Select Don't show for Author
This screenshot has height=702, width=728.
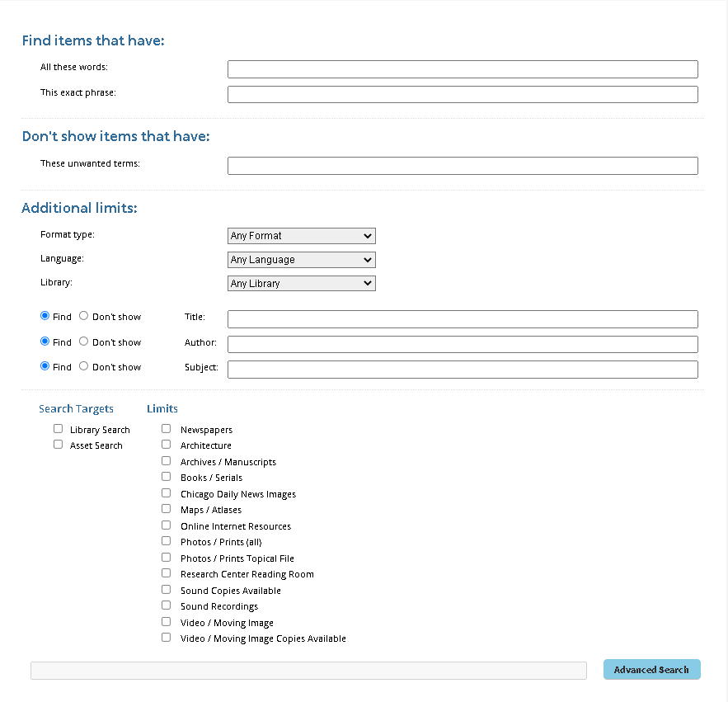(x=83, y=341)
